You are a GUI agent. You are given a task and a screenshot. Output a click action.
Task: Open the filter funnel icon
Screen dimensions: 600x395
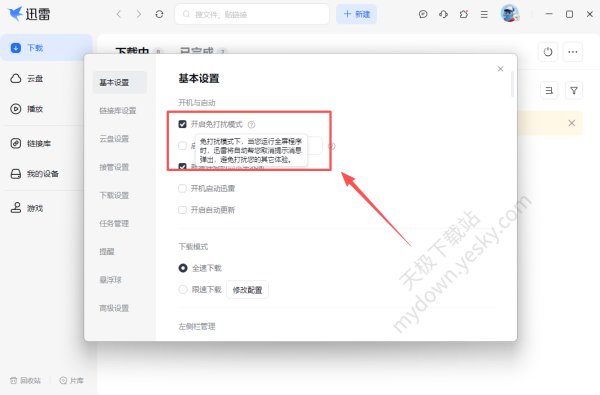574,91
